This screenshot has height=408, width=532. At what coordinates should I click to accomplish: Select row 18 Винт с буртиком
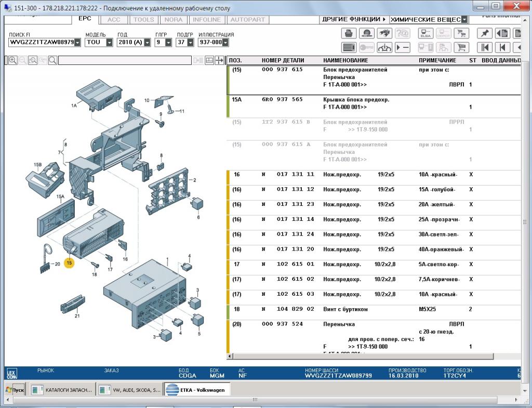374,312
